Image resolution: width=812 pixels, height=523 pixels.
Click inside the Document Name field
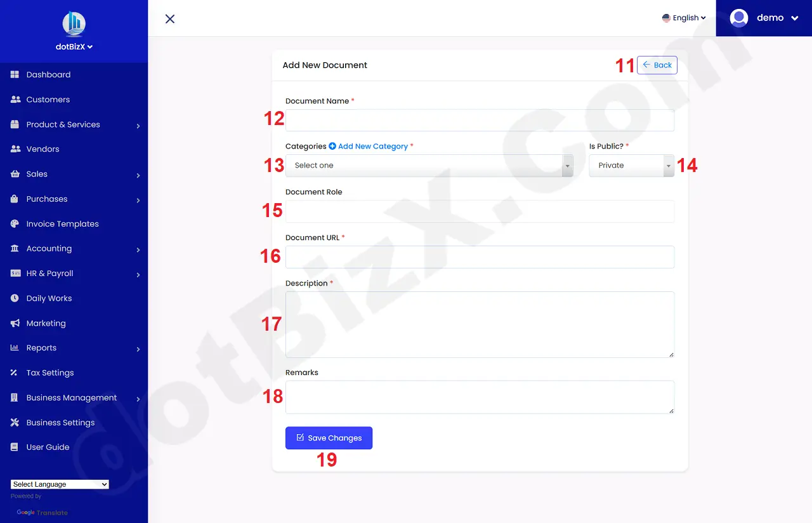click(x=480, y=120)
